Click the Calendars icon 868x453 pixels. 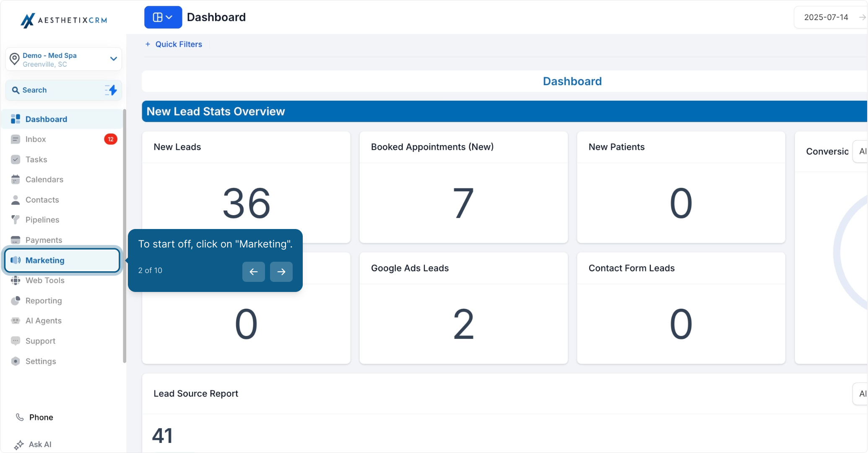point(16,180)
